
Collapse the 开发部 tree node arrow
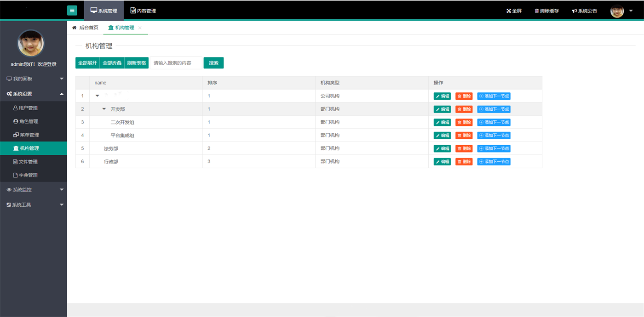[x=104, y=109]
